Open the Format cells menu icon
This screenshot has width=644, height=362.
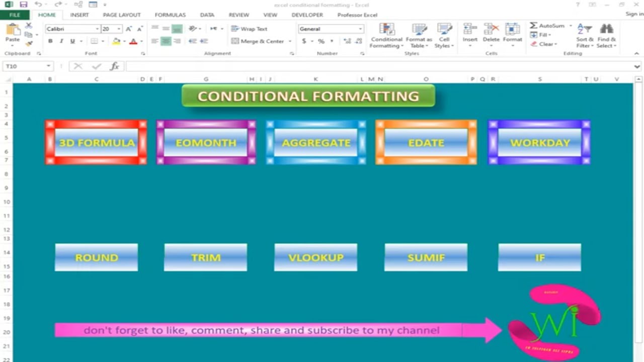pyautogui.click(x=512, y=29)
